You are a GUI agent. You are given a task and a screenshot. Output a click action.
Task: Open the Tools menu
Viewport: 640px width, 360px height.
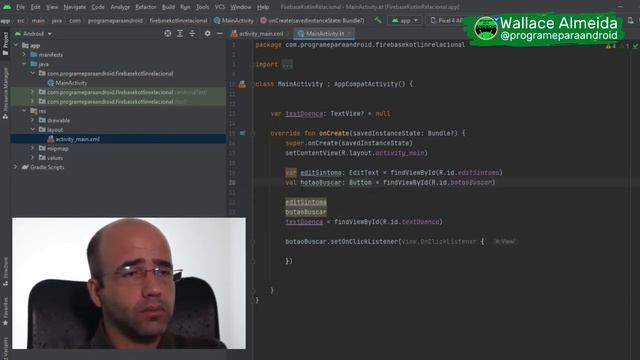202,7
